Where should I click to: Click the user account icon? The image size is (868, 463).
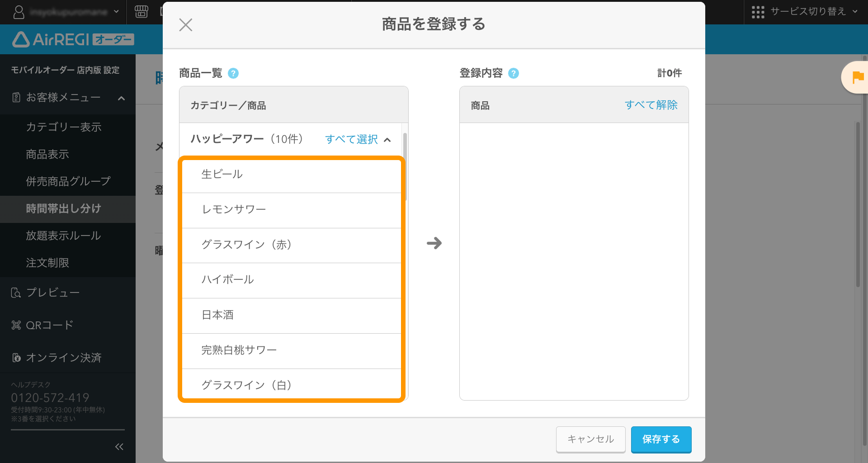(19, 12)
